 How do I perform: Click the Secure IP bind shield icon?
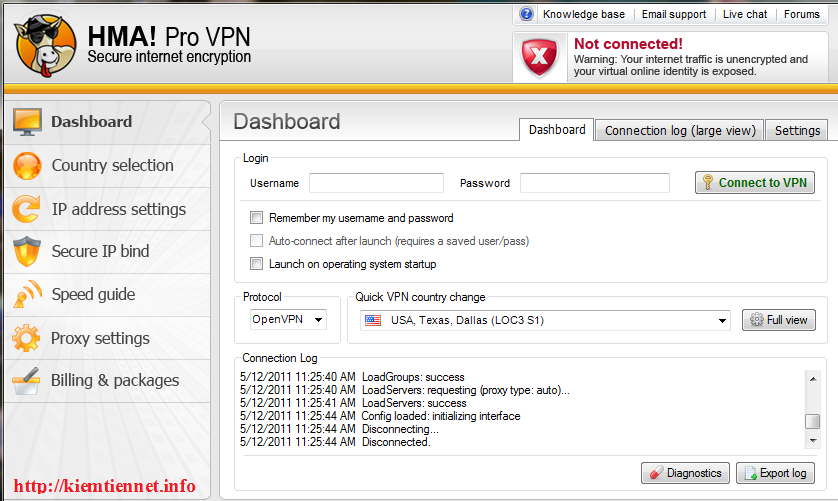click(27, 251)
